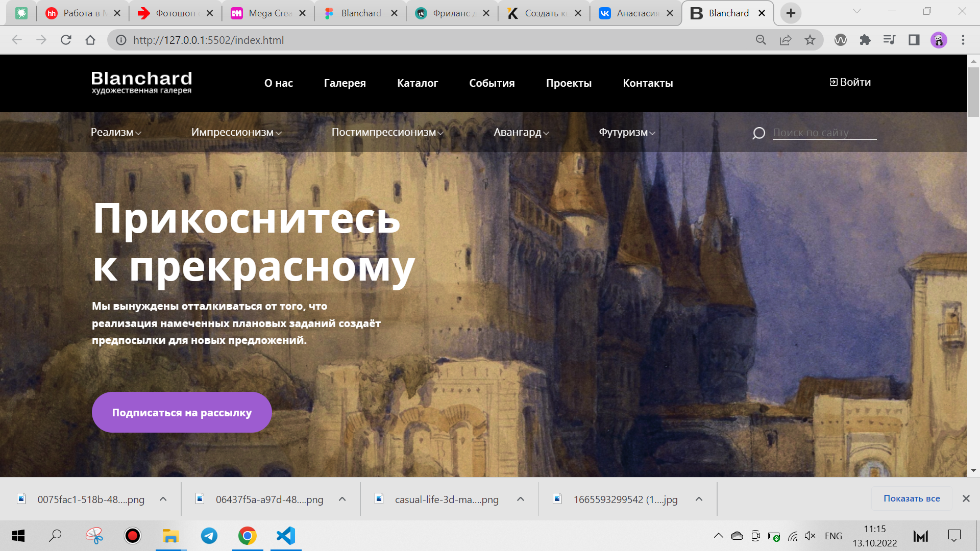Open the Каталог menu item

click(x=418, y=83)
